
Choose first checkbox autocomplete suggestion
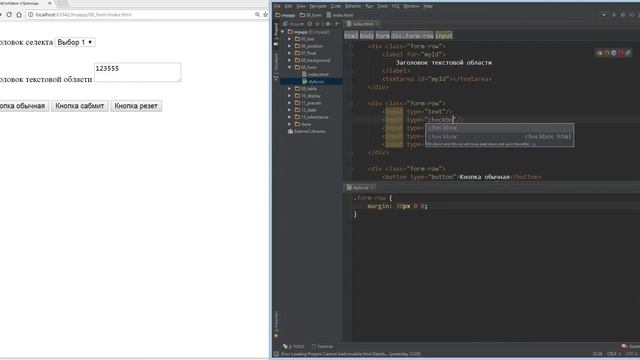coord(500,128)
